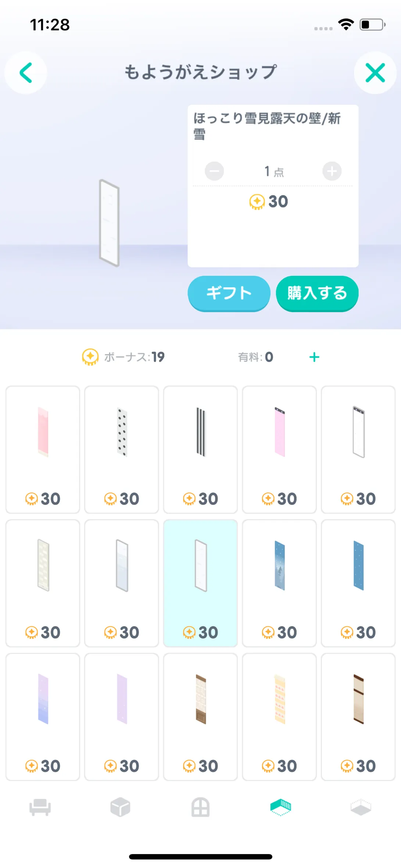401x868 pixels.
Task: Select the wall category tab
Action: (281, 807)
